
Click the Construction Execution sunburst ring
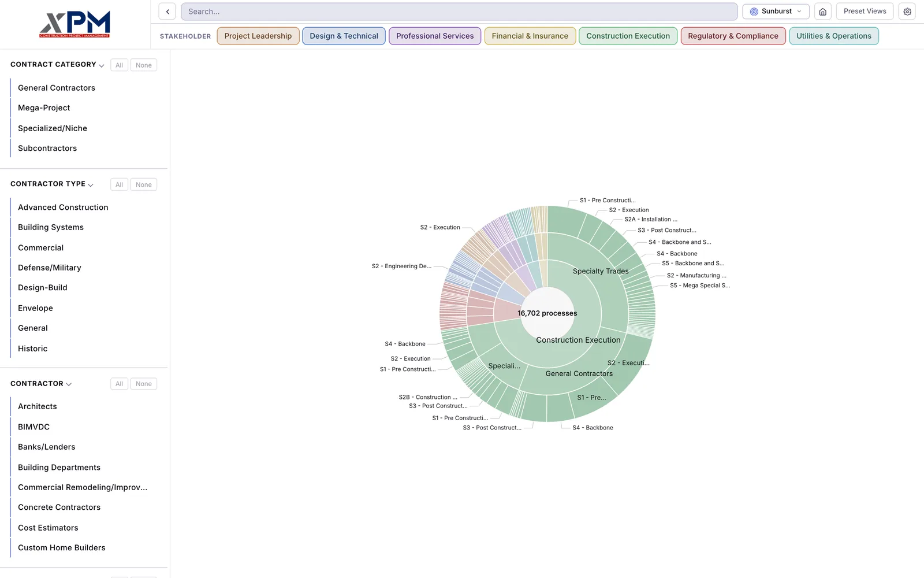tap(578, 340)
